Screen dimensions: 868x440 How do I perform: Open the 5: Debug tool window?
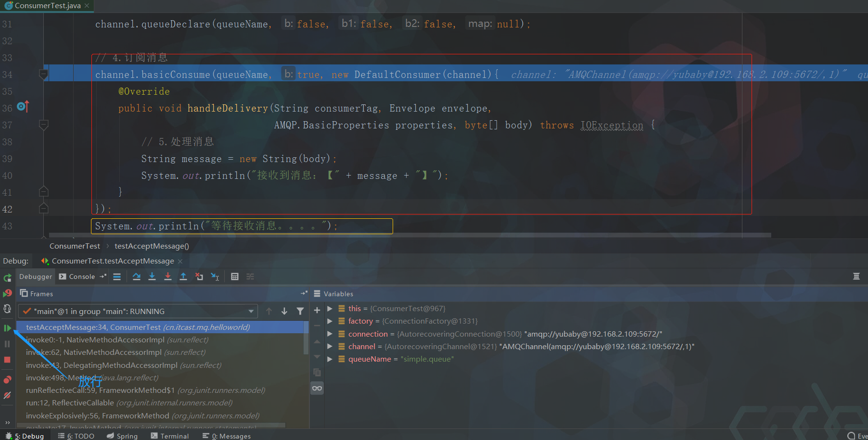[x=24, y=436]
